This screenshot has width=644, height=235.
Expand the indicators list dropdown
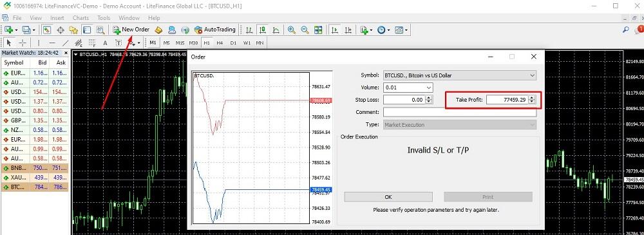(x=372, y=30)
